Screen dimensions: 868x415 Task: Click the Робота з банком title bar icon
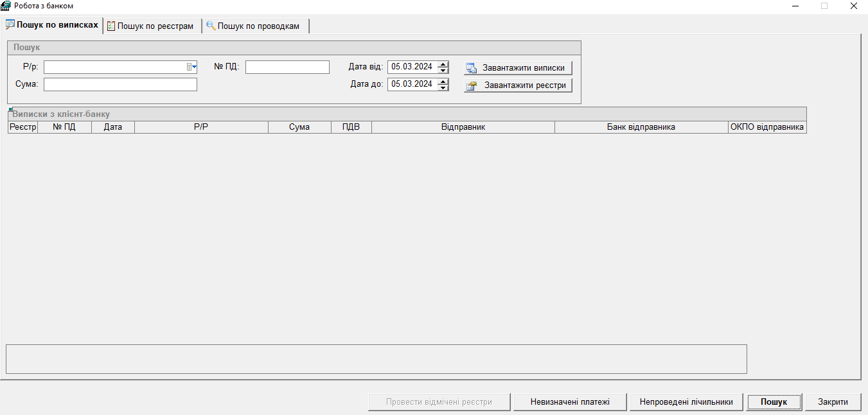[6, 6]
